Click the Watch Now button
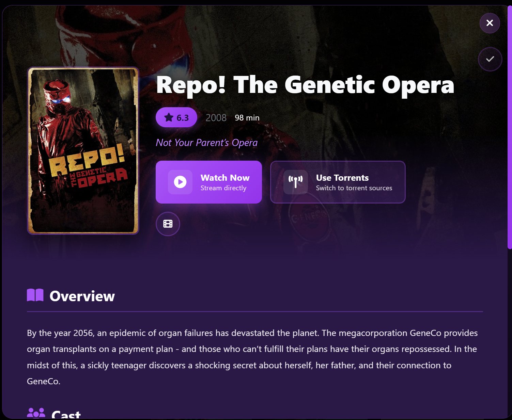This screenshot has width=512, height=420. pos(209,182)
